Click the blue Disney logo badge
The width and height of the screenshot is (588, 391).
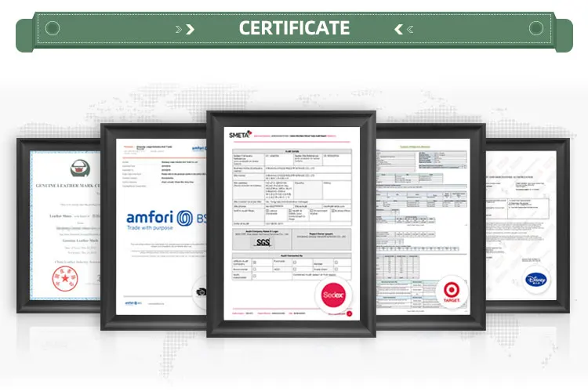pyautogui.click(x=536, y=280)
